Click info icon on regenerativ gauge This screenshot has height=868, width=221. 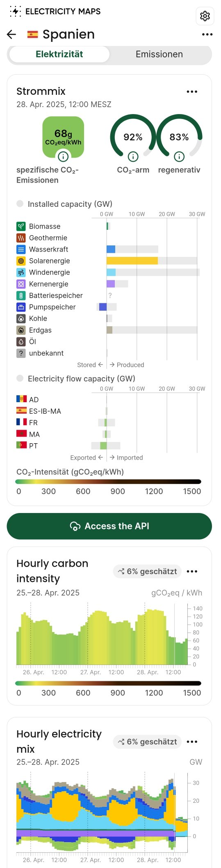coord(179,156)
